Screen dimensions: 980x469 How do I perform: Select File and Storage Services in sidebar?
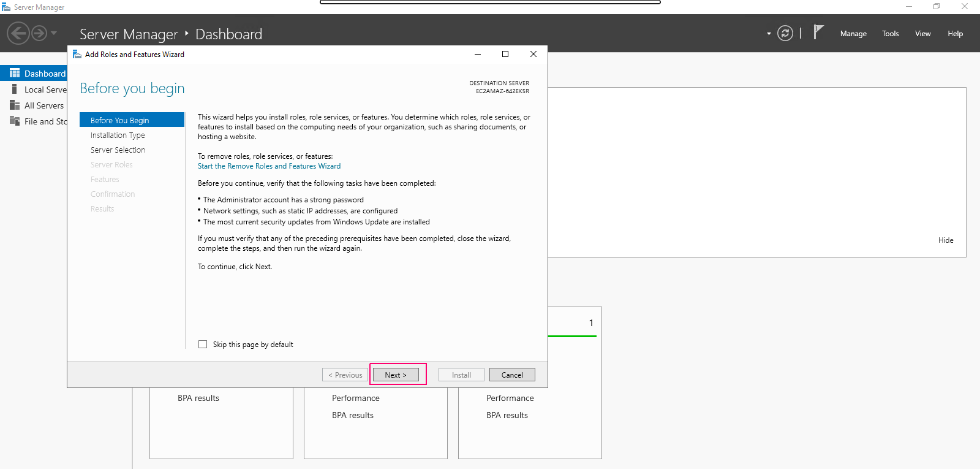pos(34,121)
